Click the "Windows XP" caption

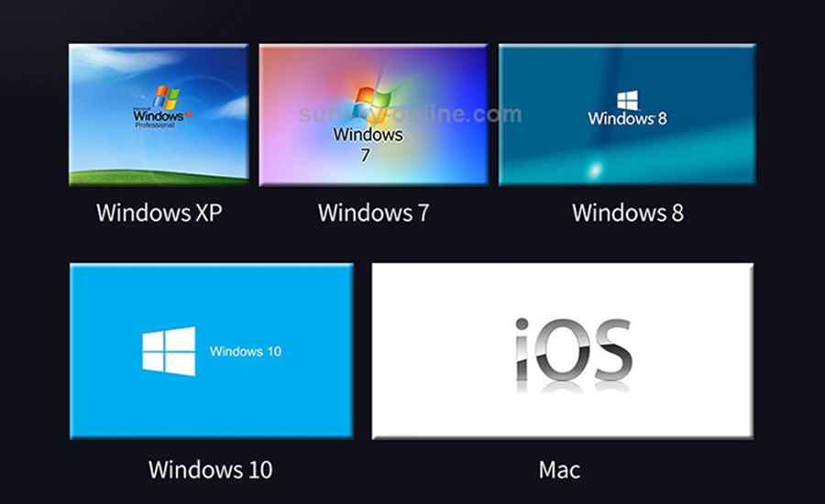(x=159, y=214)
